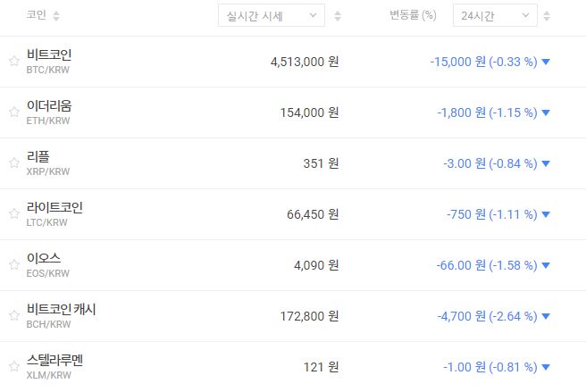
Task: Star the Stellar Lumens XLM/KRW coin
Action: click(13, 367)
